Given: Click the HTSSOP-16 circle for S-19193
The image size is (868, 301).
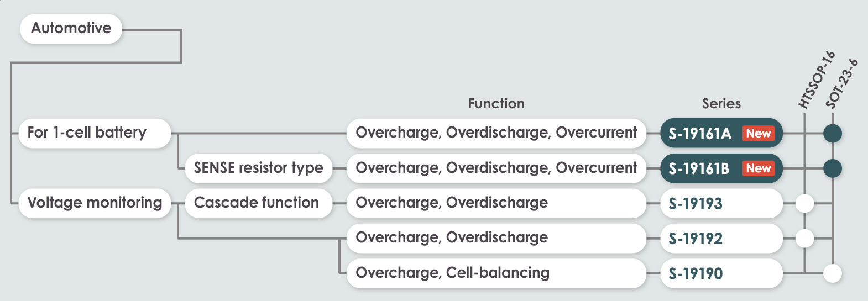Looking at the screenshot, I should pos(804,203).
